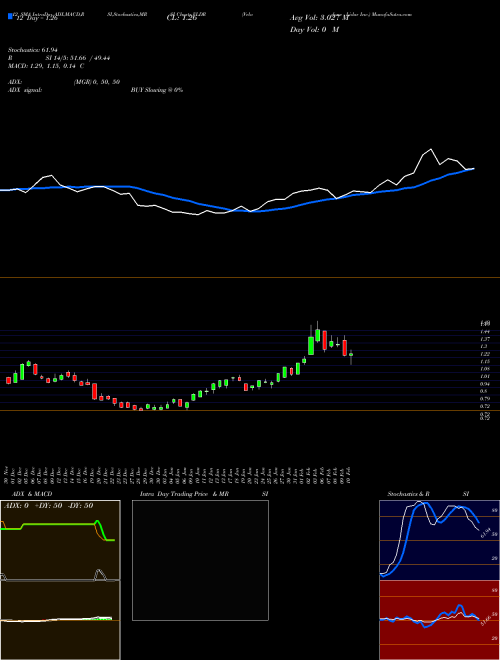Click the 'Day Vol: 0 M' label
Viewport: 500px width, 660px height.
click(314, 29)
